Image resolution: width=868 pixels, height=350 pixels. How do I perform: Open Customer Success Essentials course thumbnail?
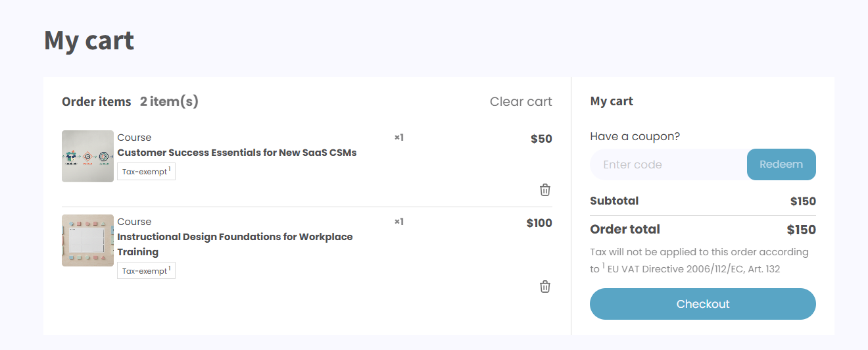pyautogui.click(x=87, y=156)
